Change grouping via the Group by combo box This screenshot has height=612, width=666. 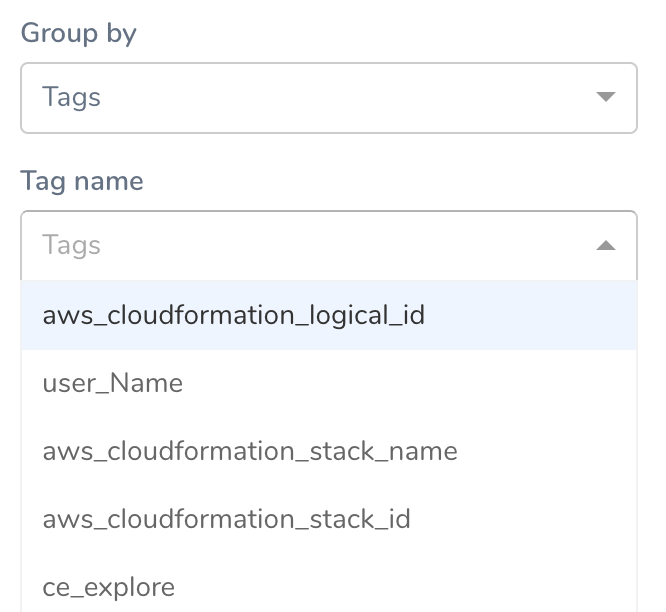[329, 98]
